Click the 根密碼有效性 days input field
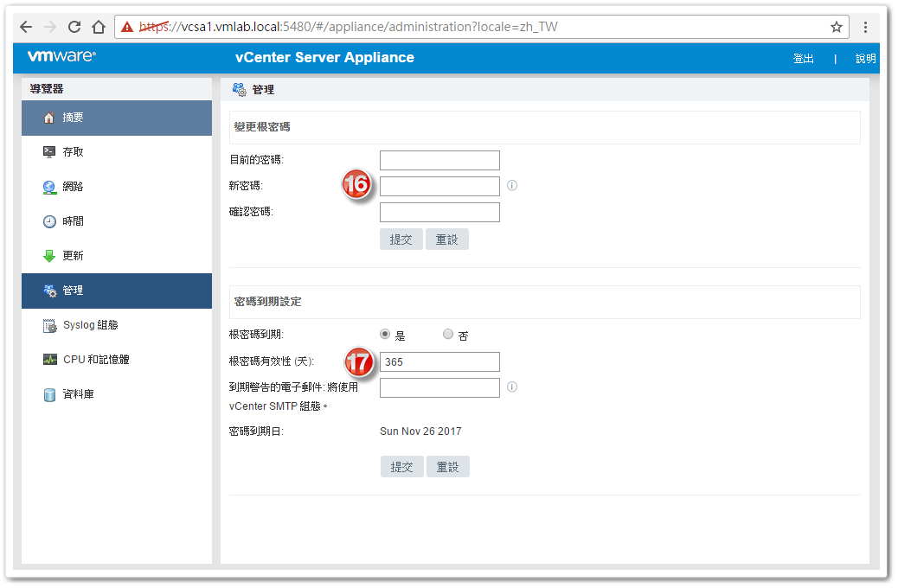Viewport: 898px width, 588px height. coord(439,361)
